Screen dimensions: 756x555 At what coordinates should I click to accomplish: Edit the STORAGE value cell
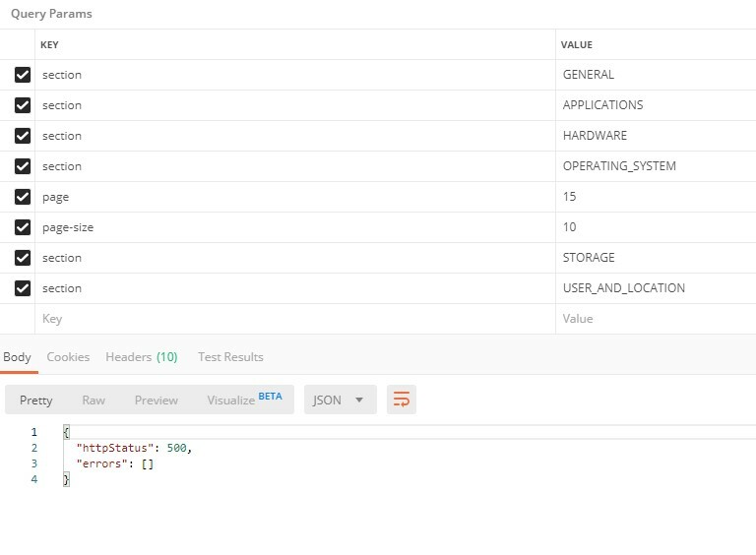[656, 258]
